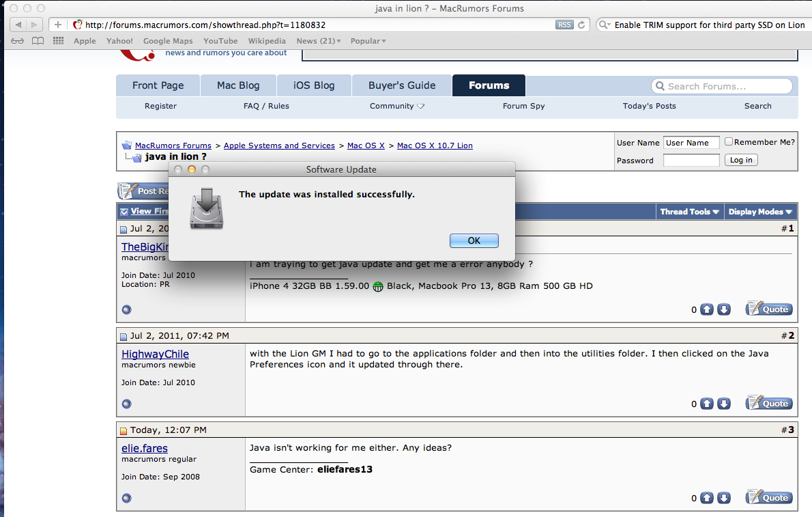Open the Thread Tools dropdown
The image size is (812, 517).
[689, 212]
